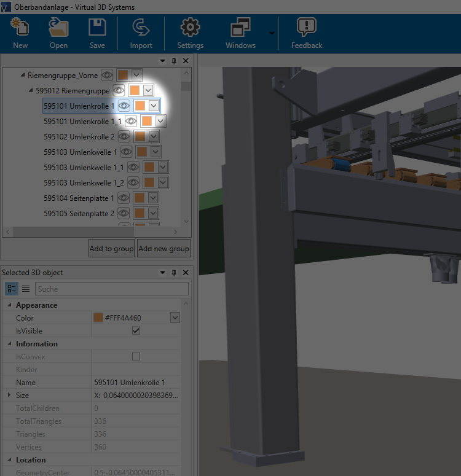The height and width of the screenshot is (476, 461).
Task: Click property grid scroll up arrow
Action: pyautogui.click(x=186, y=303)
